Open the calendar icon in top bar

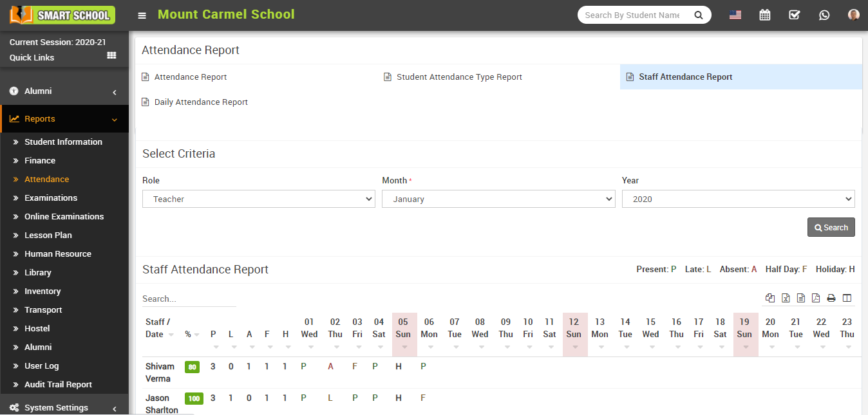[x=764, y=14]
